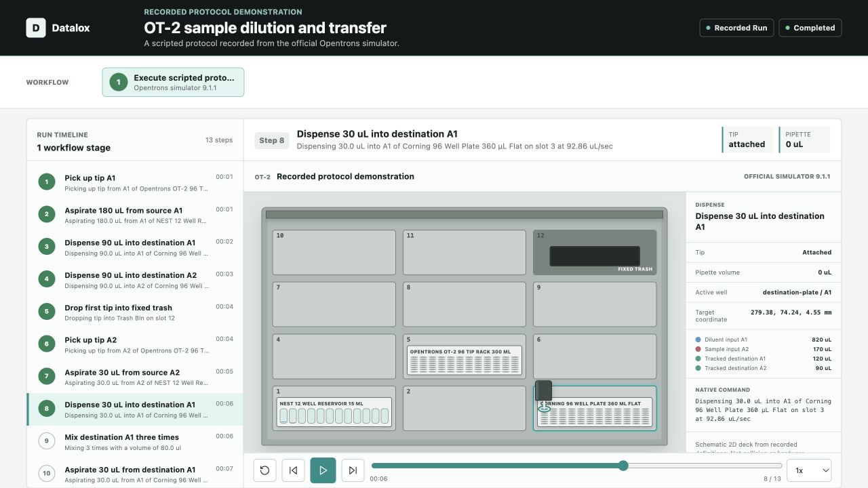Image resolution: width=868 pixels, height=488 pixels.
Task: Click the '00:06' elapsed time under the player
Action: [x=378, y=479]
